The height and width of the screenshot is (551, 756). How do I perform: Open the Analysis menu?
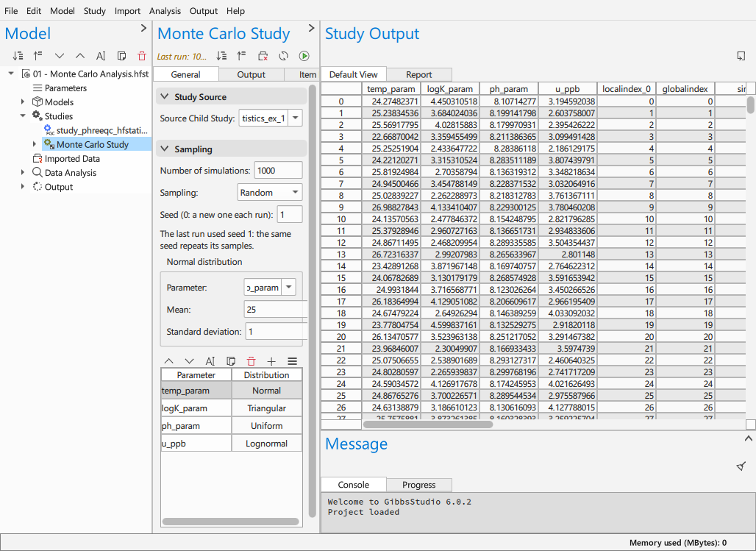(165, 10)
